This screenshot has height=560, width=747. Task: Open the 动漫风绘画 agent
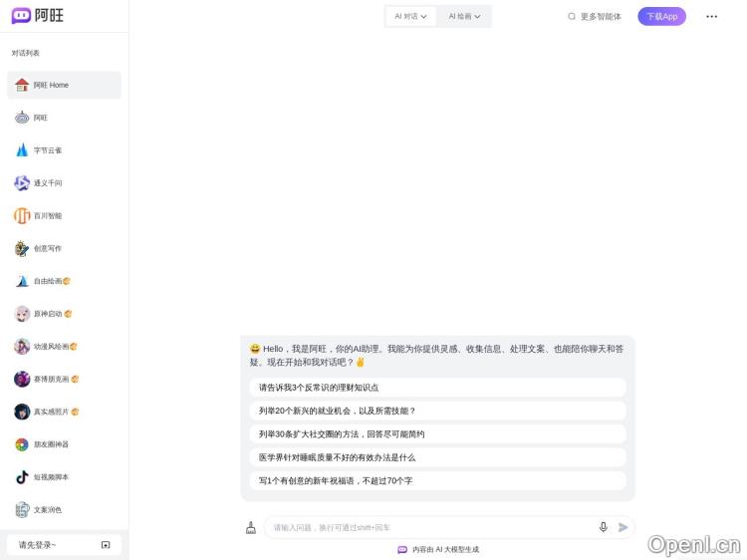pyautogui.click(x=64, y=347)
